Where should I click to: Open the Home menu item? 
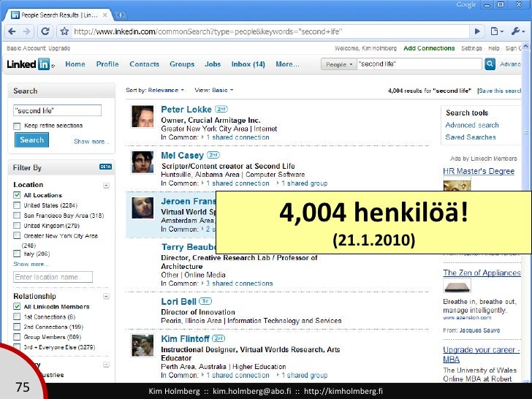tap(75, 64)
